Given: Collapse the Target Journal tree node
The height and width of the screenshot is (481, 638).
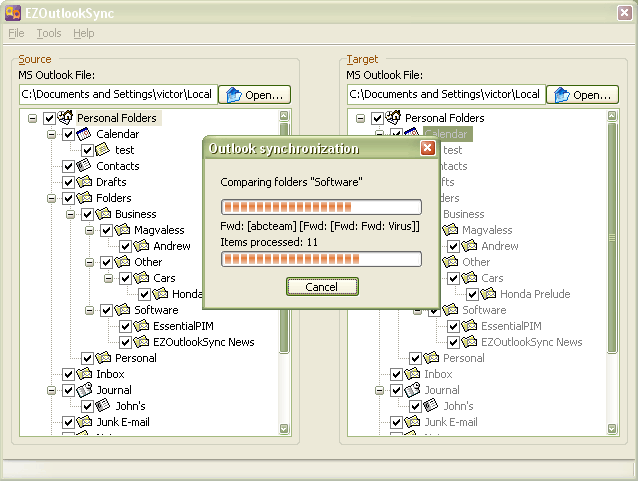Looking at the screenshot, I should point(379,391).
